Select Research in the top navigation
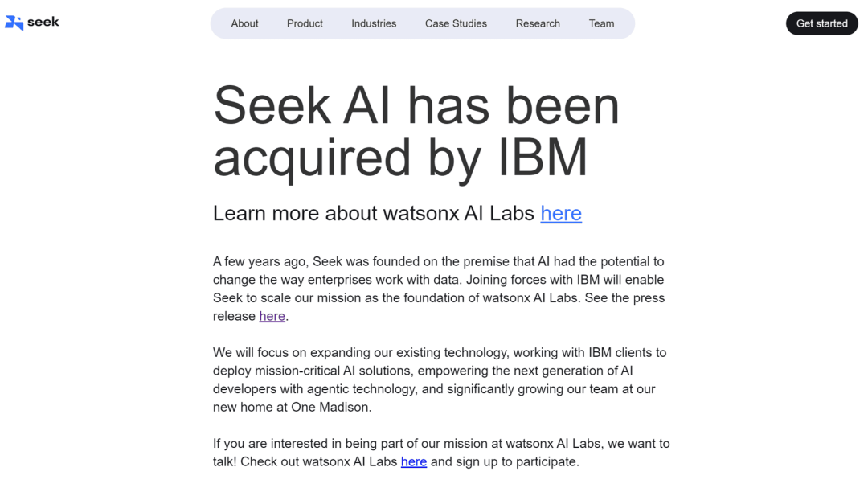The width and height of the screenshot is (868, 488). point(538,24)
